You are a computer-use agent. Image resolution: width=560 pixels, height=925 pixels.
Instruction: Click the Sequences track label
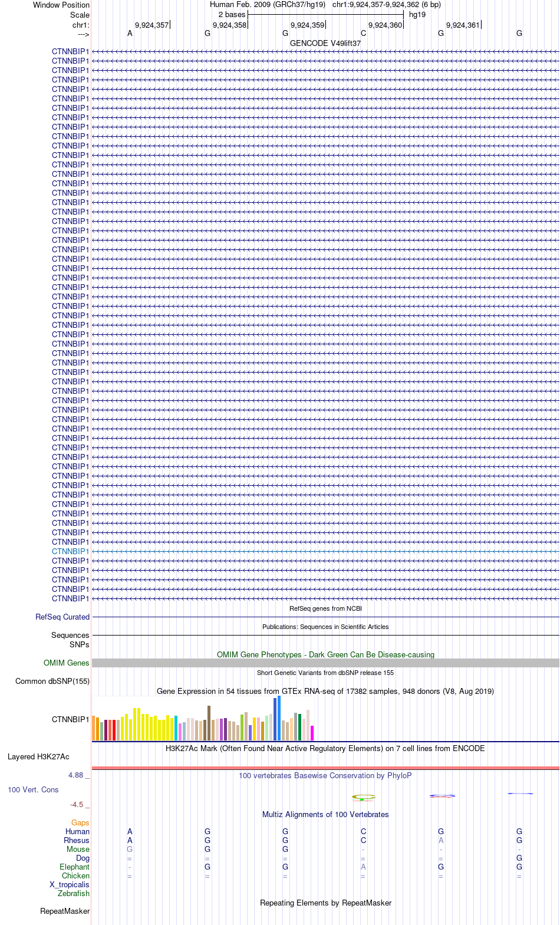(70, 635)
